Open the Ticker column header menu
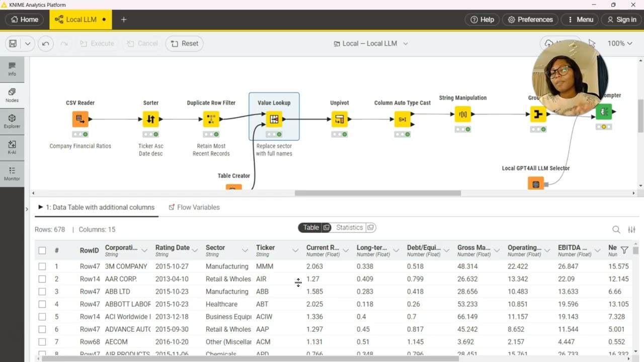This screenshot has height=362, width=644. (x=295, y=250)
